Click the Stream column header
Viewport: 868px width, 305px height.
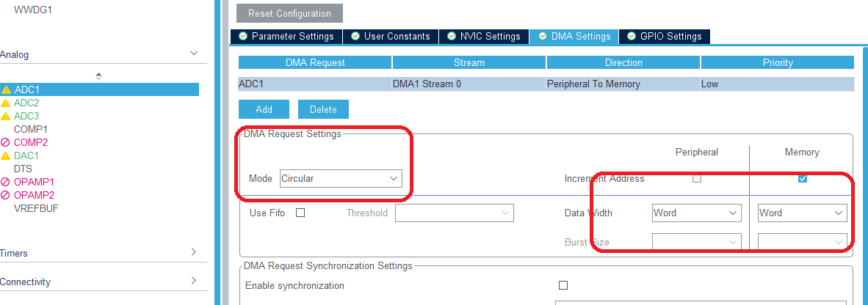point(469,62)
